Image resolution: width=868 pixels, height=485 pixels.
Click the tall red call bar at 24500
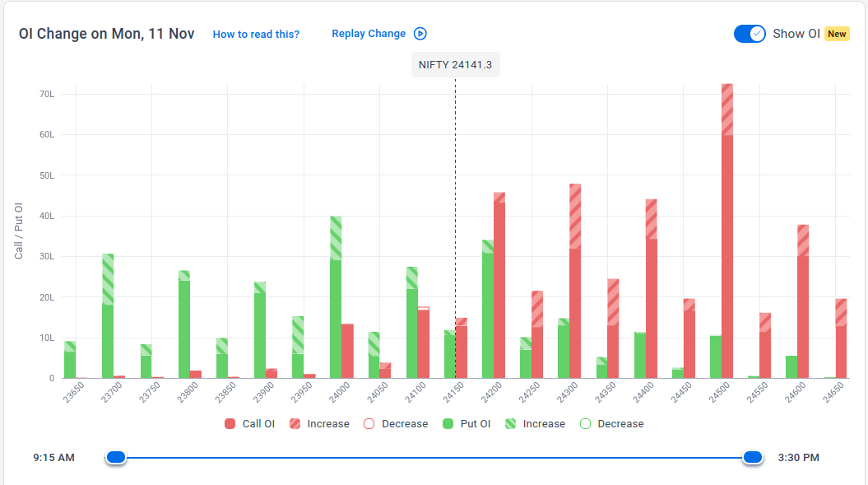pos(726,231)
